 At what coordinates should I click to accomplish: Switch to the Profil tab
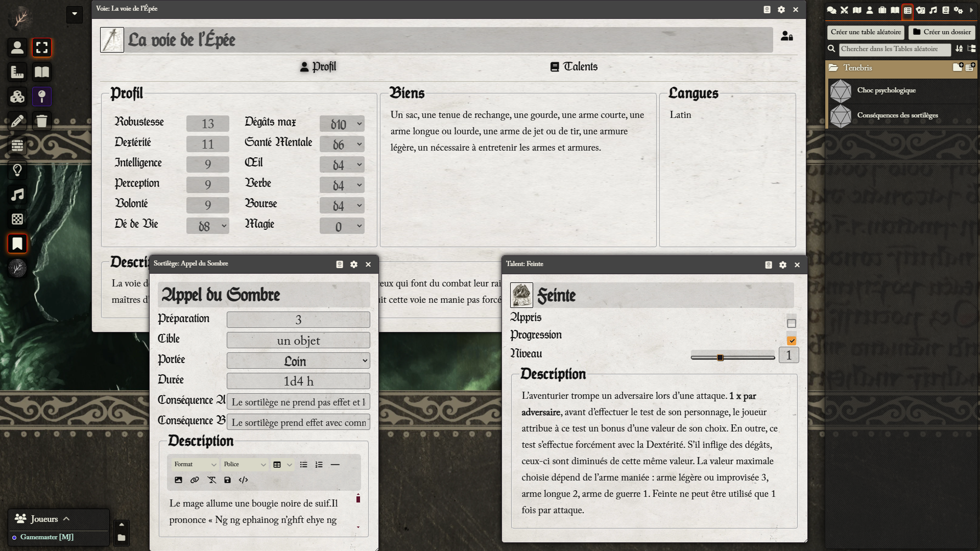click(318, 67)
